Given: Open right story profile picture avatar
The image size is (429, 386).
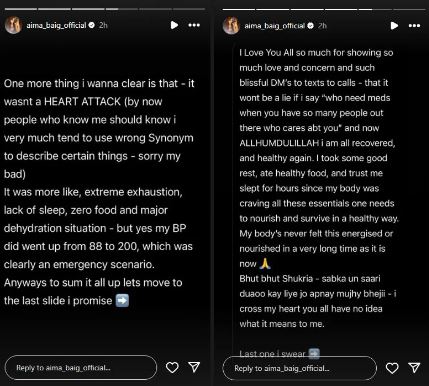Looking at the screenshot, I should tap(231, 26).
